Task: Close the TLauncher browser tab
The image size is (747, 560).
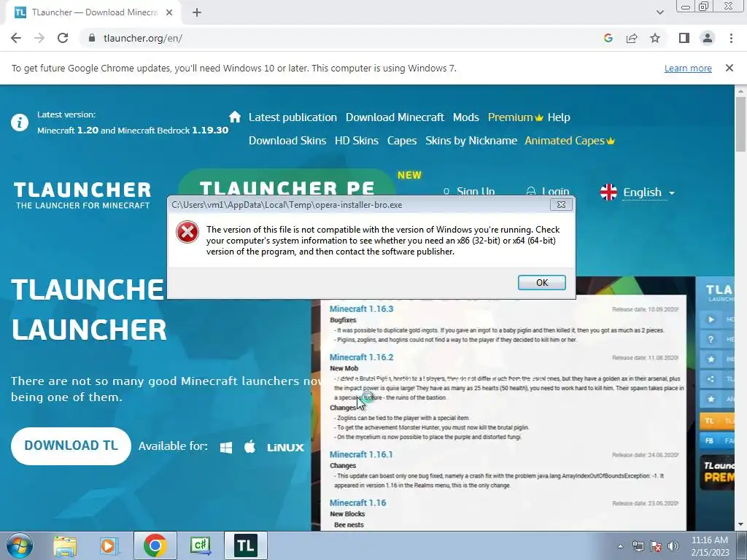Action: pos(169,12)
